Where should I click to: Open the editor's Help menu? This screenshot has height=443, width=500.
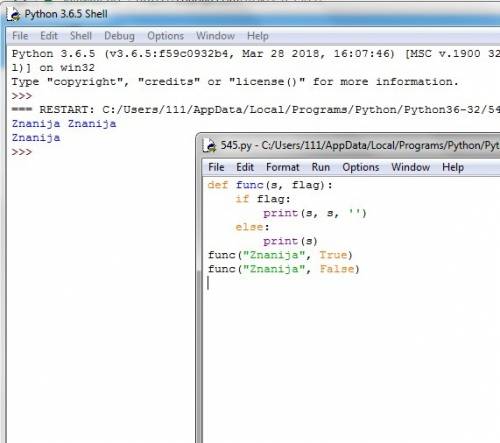click(x=453, y=167)
